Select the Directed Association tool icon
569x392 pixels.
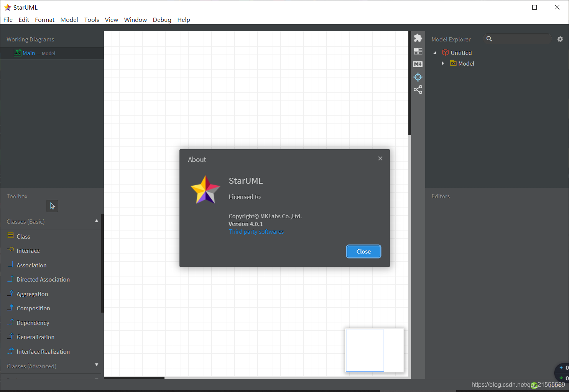click(11, 279)
